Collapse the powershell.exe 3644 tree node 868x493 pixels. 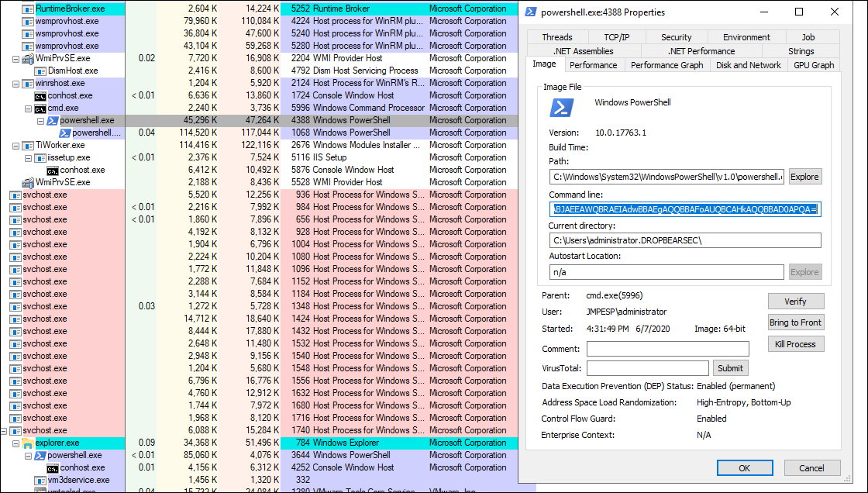[x=28, y=456]
